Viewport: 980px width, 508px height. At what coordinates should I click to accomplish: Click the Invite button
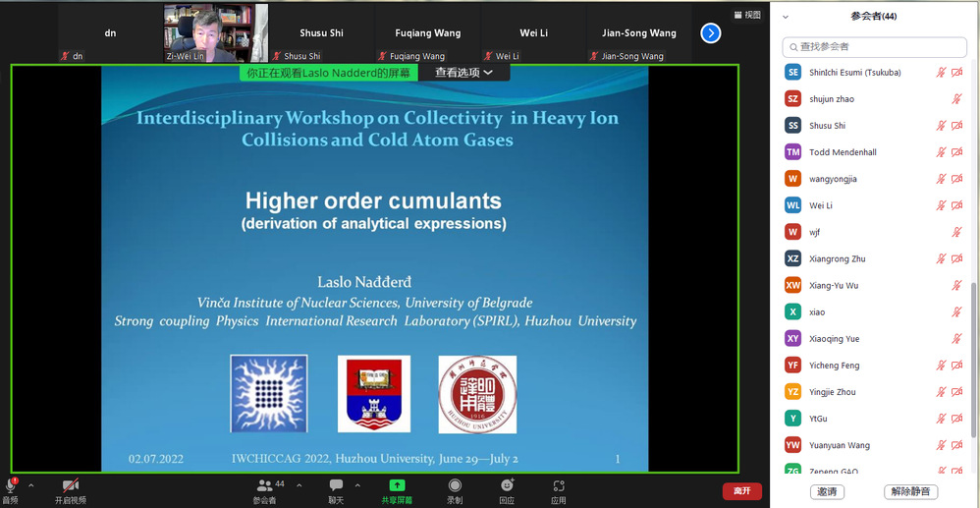click(x=826, y=491)
